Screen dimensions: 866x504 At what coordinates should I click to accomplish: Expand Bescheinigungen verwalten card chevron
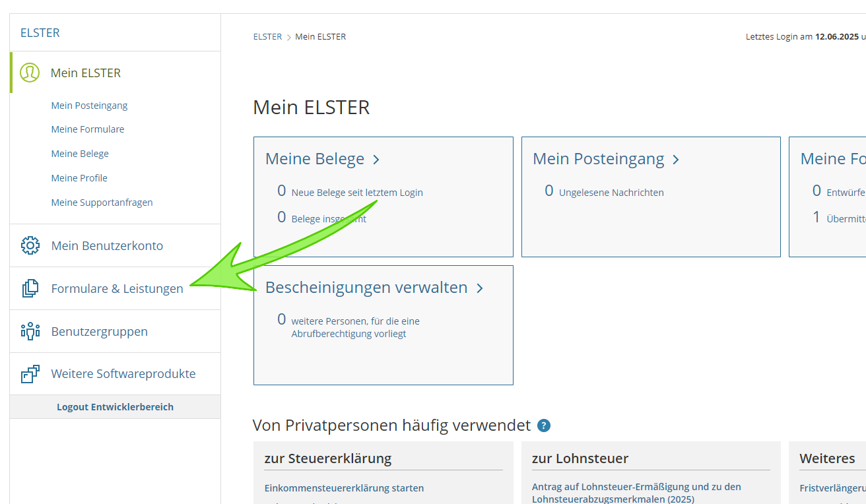(480, 288)
